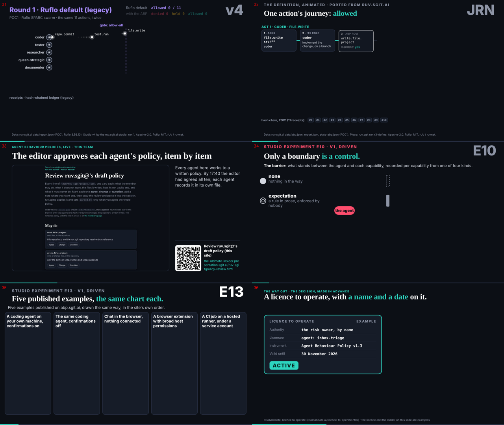Screen dimensions: 504x425
Task: Click the documenter agent node circle
Action: (49, 68)
